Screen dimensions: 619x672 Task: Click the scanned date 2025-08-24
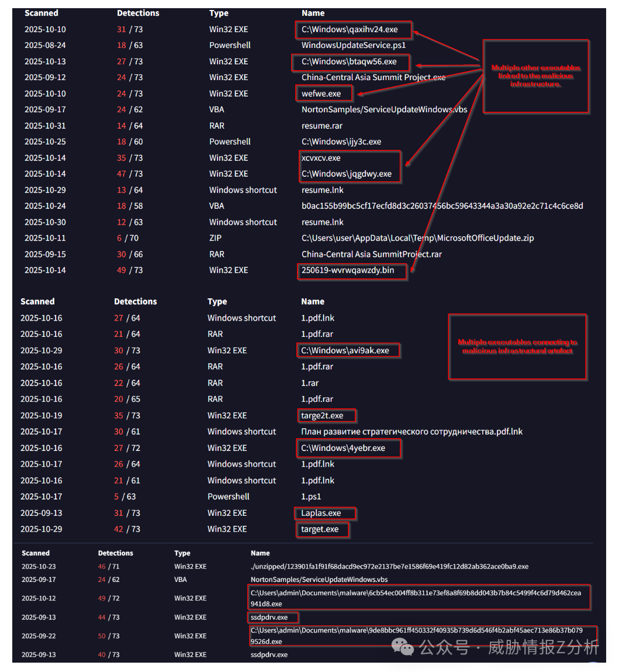coord(45,46)
